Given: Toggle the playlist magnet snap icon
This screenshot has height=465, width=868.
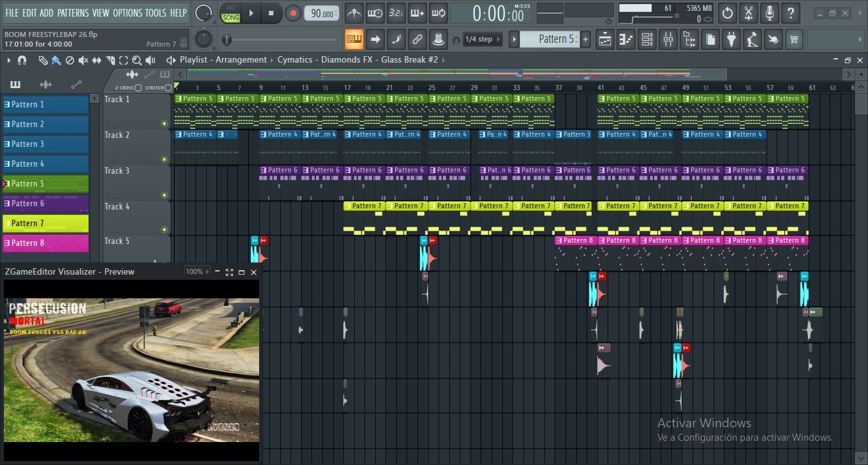Looking at the screenshot, I should (22, 60).
